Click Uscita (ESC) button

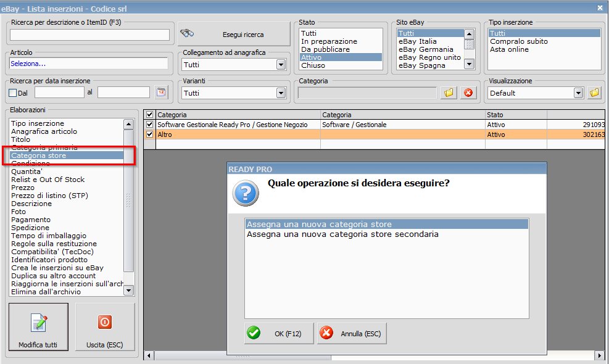coord(105,327)
